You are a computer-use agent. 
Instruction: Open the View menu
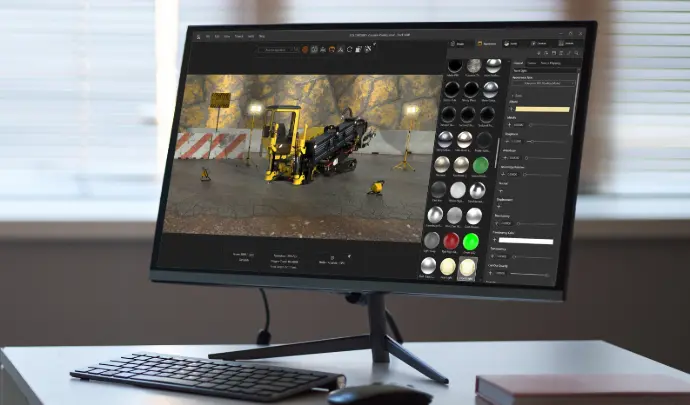227,37
